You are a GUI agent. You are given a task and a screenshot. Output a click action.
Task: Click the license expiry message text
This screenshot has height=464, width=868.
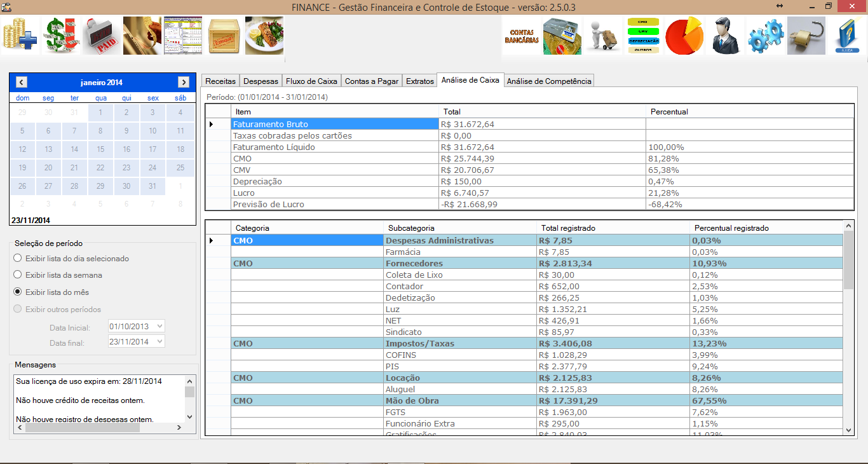89,381
